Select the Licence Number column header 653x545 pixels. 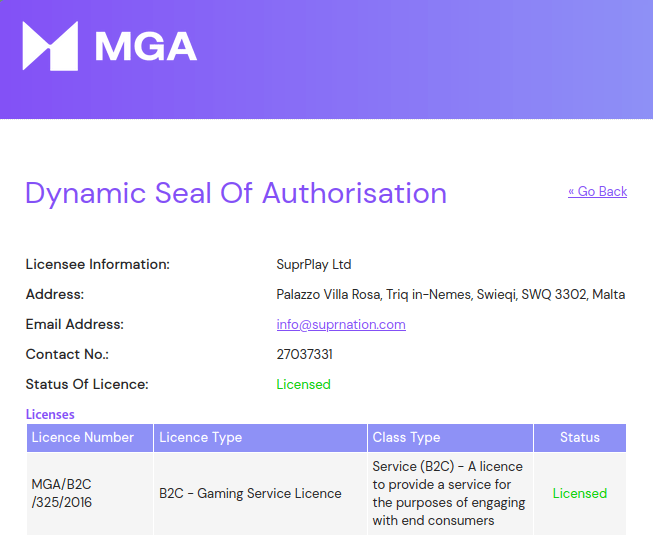click(83, 437)
